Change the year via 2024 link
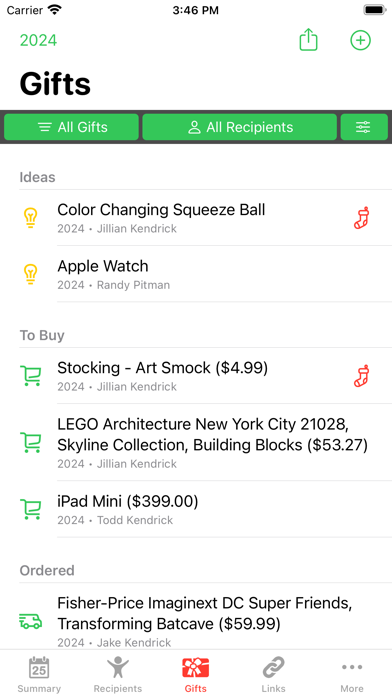The image size is (392, 696). [x=39, y=40]
